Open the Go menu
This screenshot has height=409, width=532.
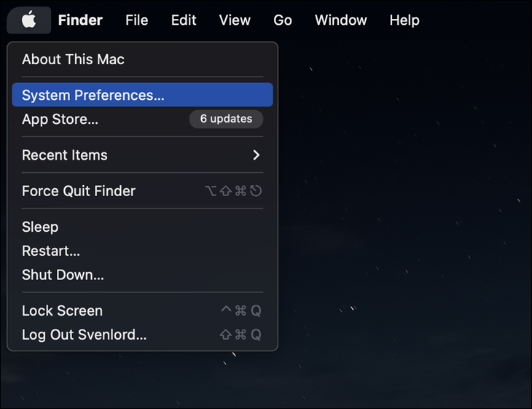pyautogui.click(x=283, y=20)
